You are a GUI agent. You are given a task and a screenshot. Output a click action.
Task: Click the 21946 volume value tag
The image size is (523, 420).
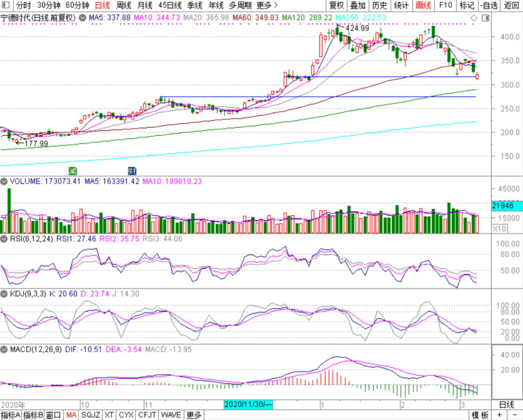point(507,206)
